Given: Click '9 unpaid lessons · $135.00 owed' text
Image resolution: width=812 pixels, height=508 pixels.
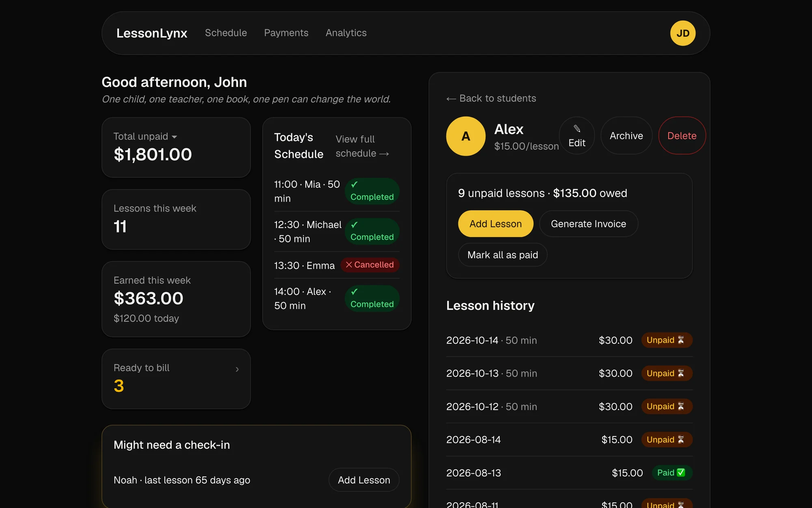Looking at the screenshot, I should 542,193.
